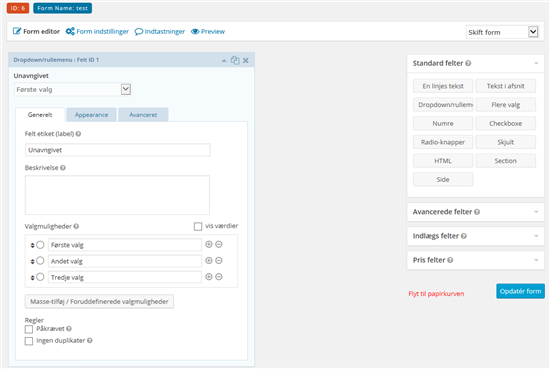
Task: Check the Ingen duplikater rule
Action: coord(29,341)
